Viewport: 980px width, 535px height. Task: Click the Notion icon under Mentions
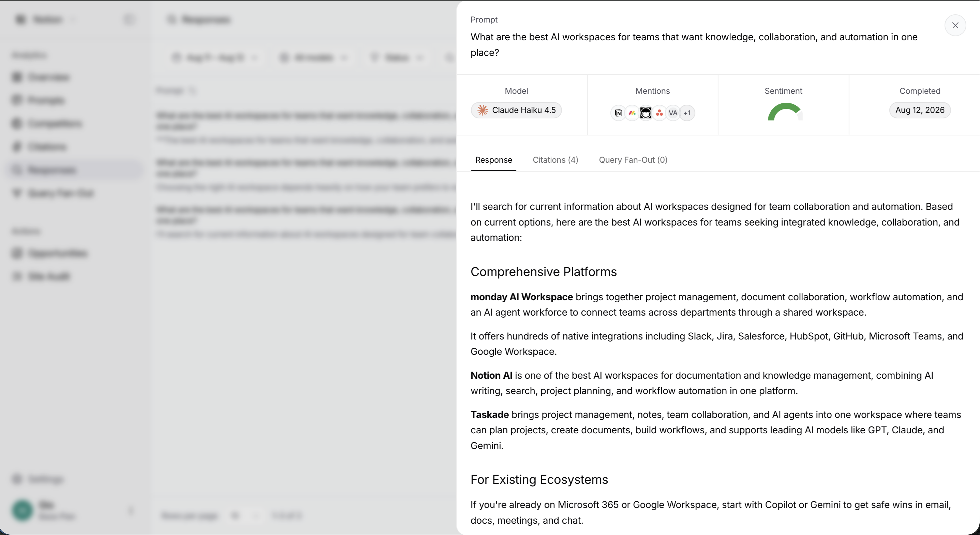618,113
